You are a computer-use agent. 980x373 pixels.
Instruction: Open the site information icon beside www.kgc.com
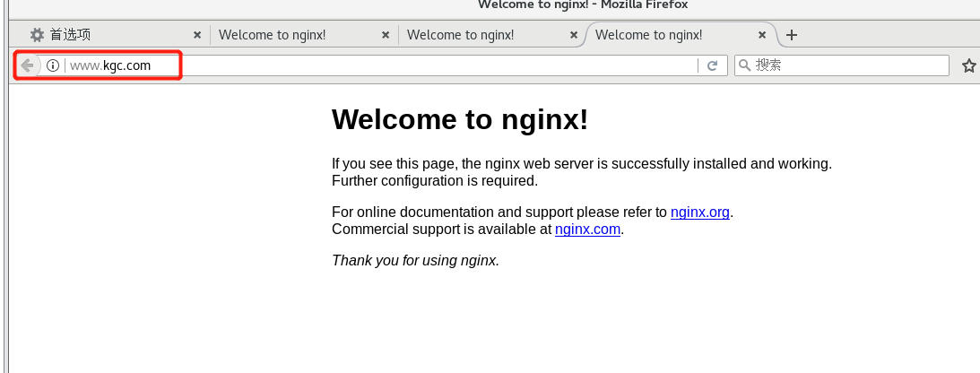(x=53, y=65)
